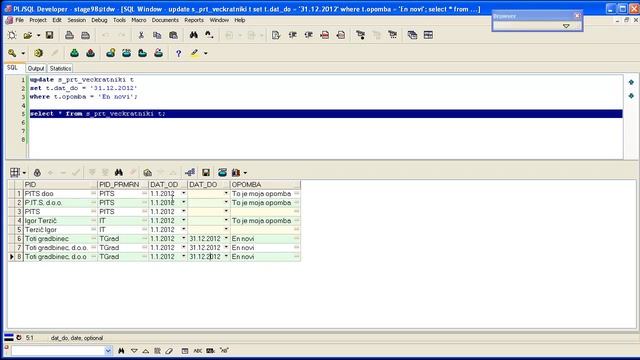
Task: Commit the transaction with the green icon
Action: pyautogui.click(x=74, y=53)
